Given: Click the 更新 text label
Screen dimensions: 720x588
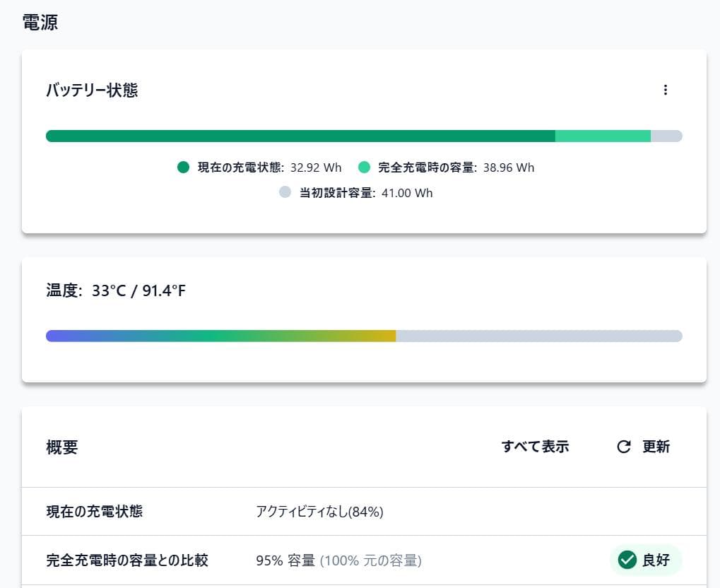Looking at the screenshot, I should [x=656, y=447].
